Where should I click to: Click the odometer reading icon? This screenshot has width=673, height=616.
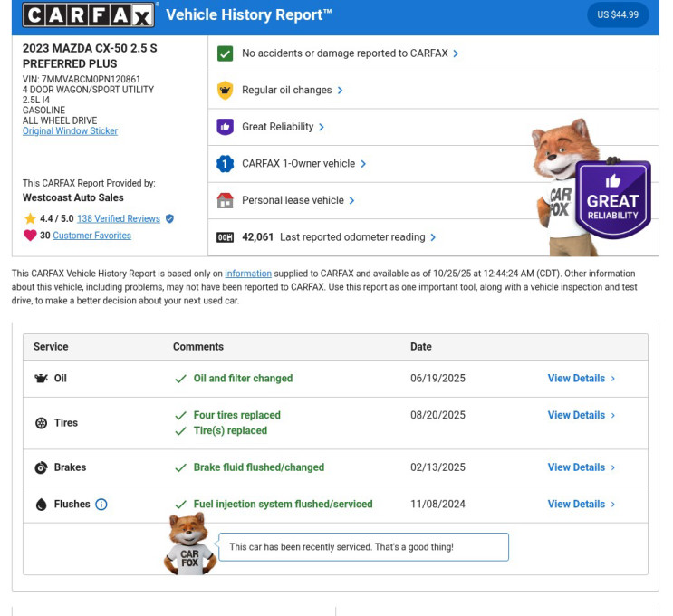[226, 237]
